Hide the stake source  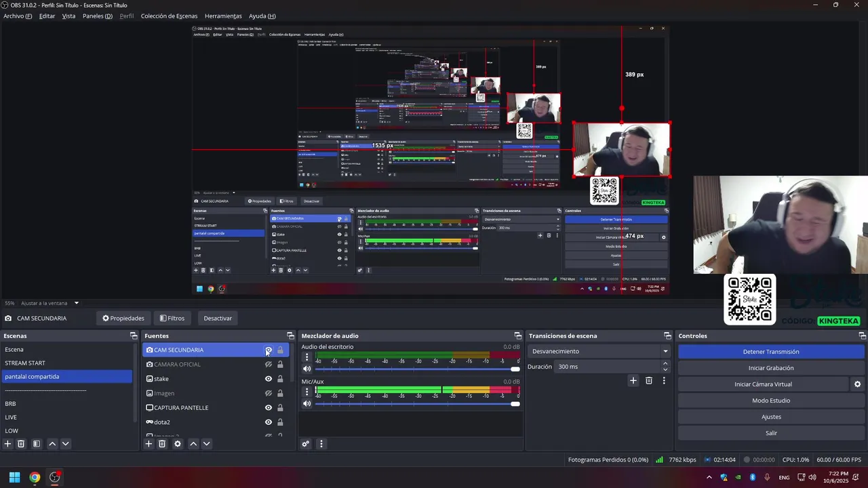click(269, 379)
